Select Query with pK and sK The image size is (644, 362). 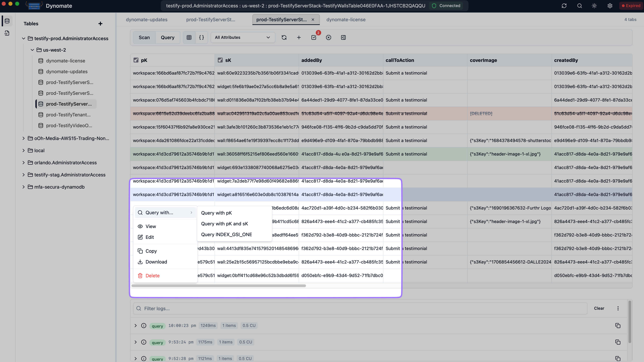point(224,224)
